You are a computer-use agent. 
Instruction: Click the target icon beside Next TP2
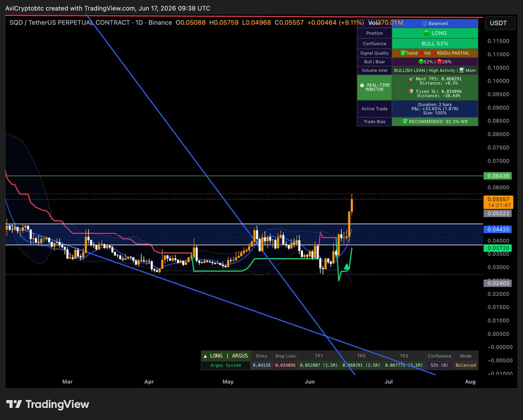coord(410,79)
